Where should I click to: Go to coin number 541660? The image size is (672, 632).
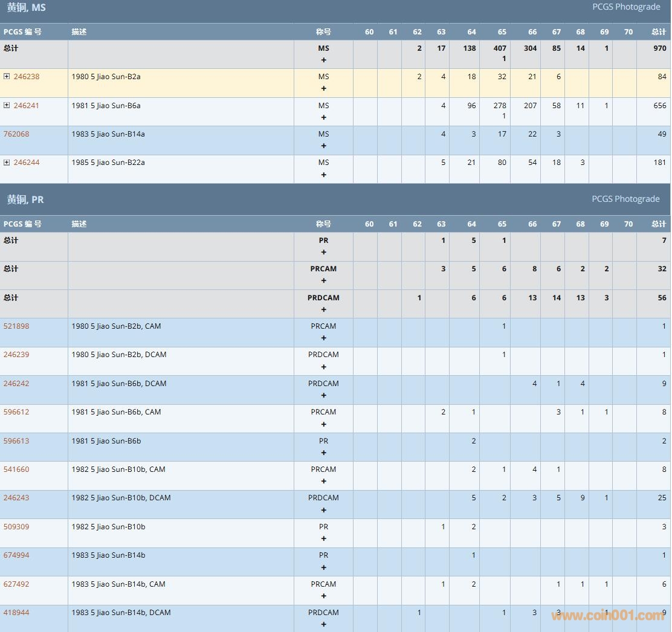point(16,469)
